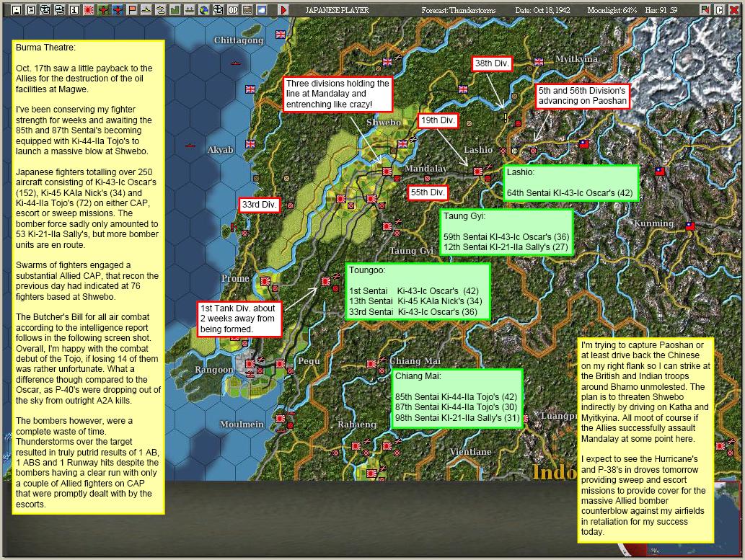Image resolution: width=745 pixels, height=560 pixels.
Task: Open the information 'i' toolbar icon
Action: [74, 9]
